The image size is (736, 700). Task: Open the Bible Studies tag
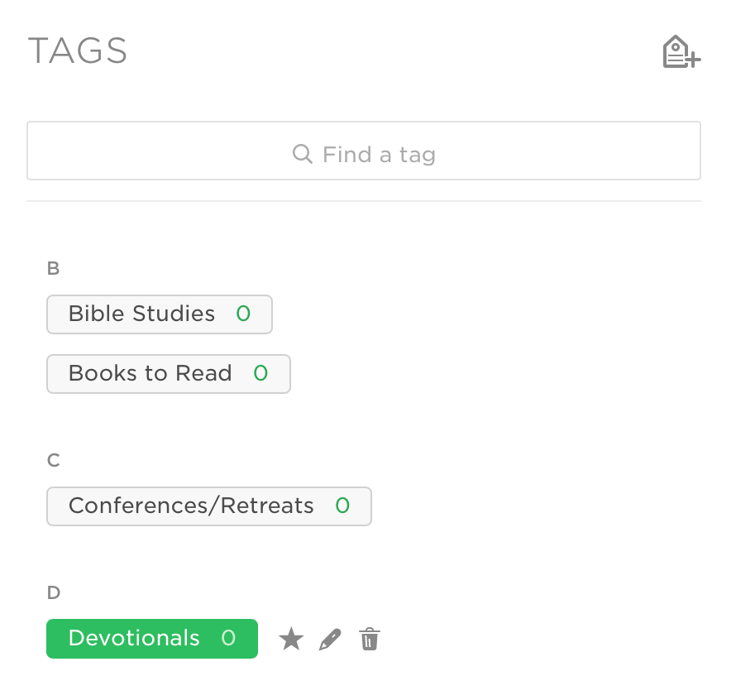[141, 314]
